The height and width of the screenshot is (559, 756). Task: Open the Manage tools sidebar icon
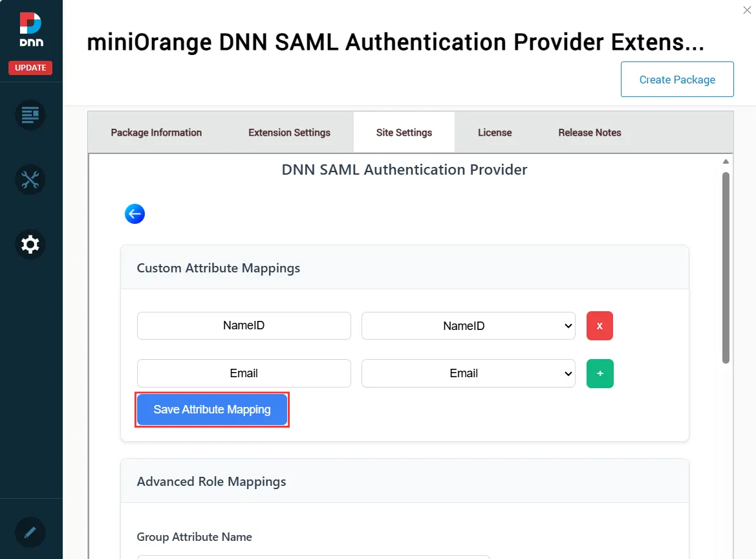[x=30, y=180]
